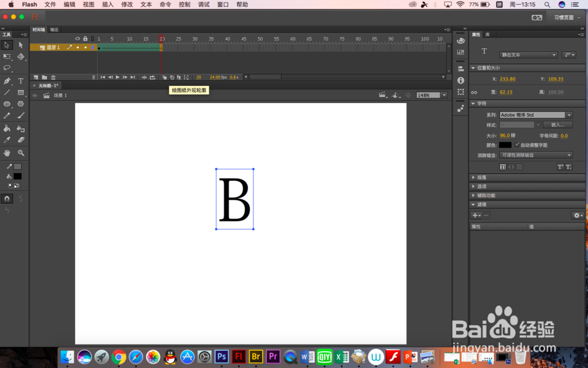Click the 嵌入... embed button

pyautogui.click(x=558, y=125)
